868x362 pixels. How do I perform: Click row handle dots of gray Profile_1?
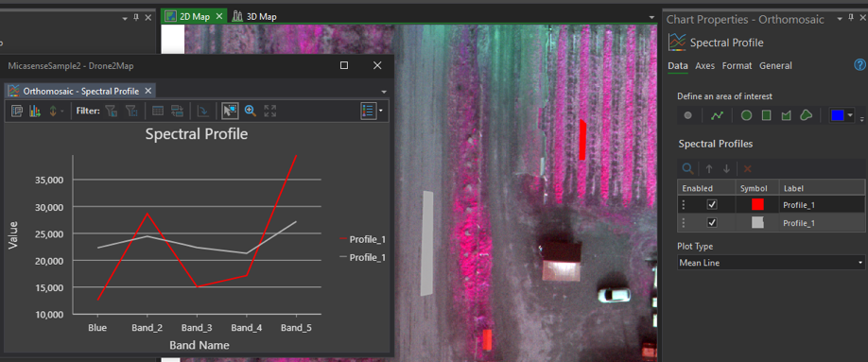coord(683,222)
